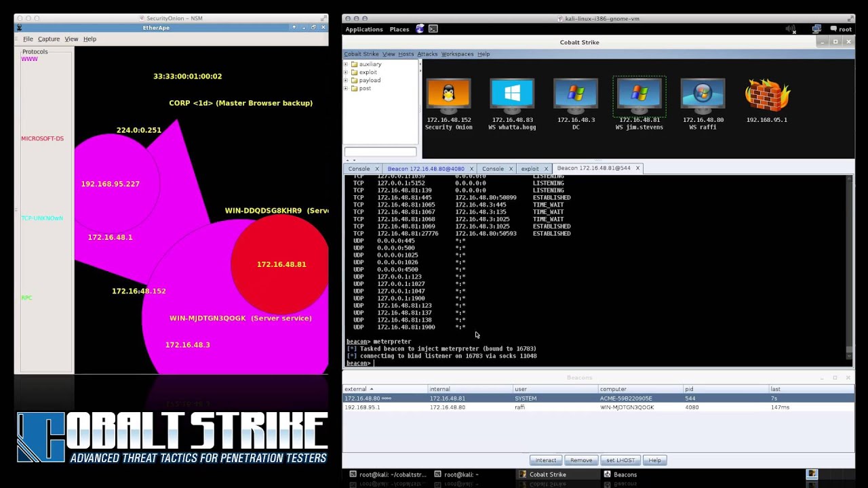Open the Hosts menu
The image size is (868, 488).
click(406, 54)
